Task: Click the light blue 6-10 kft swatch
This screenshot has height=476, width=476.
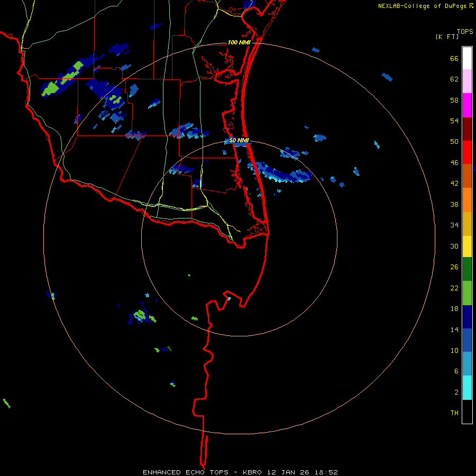Action: (467, 364)
